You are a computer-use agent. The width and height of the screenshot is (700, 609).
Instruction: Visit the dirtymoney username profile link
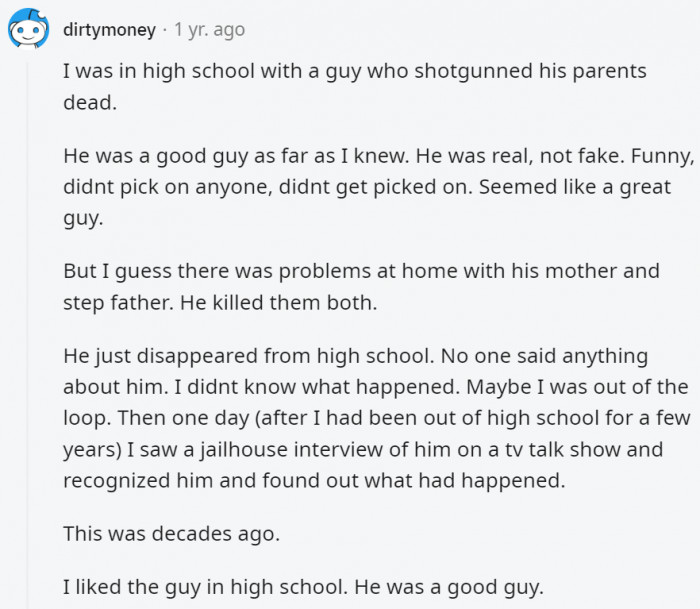pos(109,30)
